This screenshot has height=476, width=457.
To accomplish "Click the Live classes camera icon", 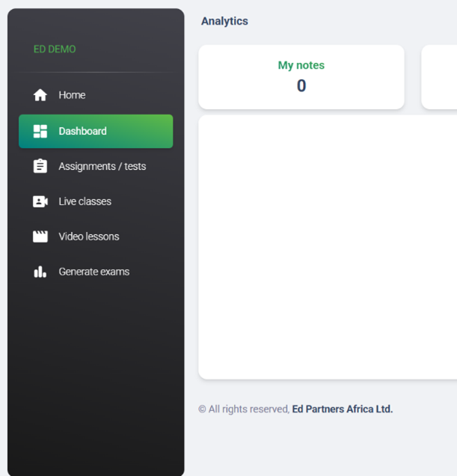I will [40, 201].
